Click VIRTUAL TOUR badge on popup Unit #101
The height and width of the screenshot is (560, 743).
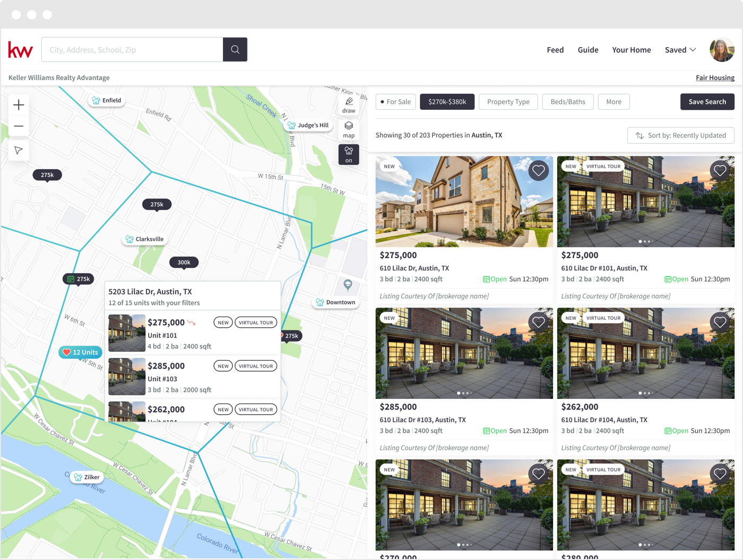(256, 322)
